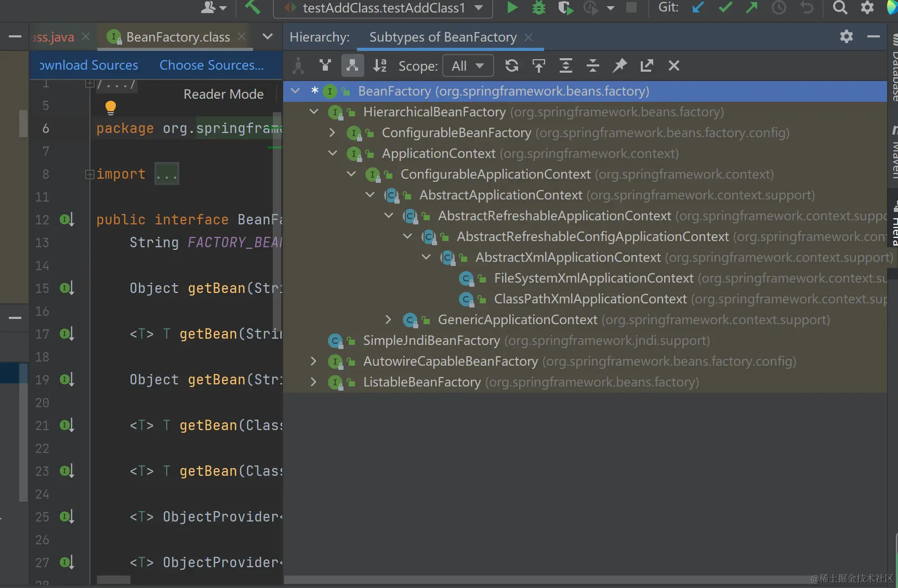Collapse HierarchicalBeanFactory node

(314, 112)
